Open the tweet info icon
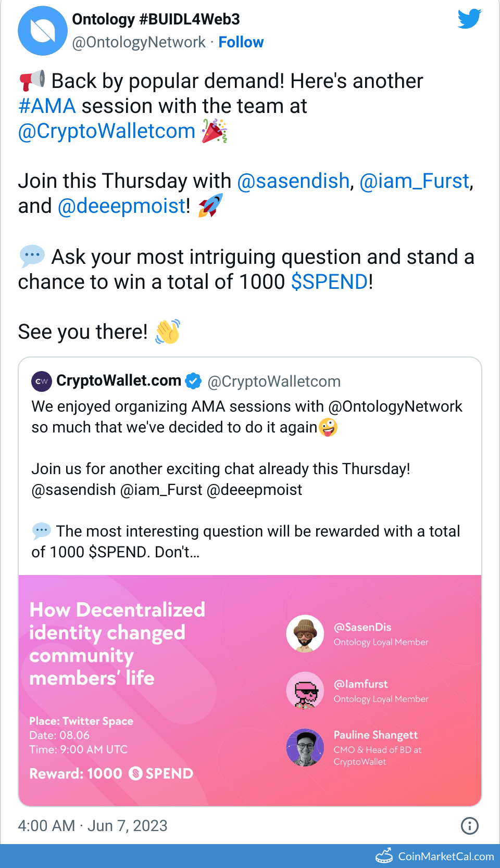Image resolution: width=500 pixels, height=868 pixels. tap(470, 825)
